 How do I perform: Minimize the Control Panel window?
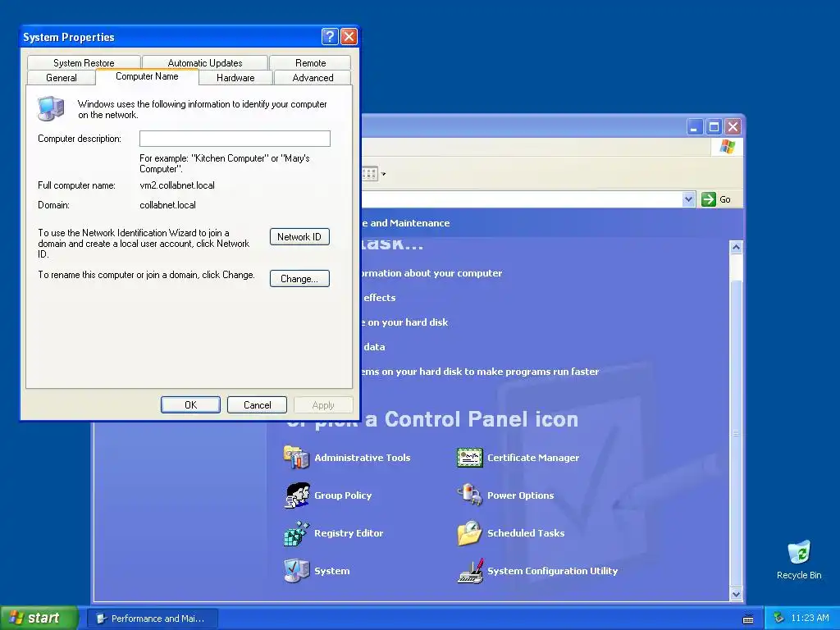(x=694, y=127)
